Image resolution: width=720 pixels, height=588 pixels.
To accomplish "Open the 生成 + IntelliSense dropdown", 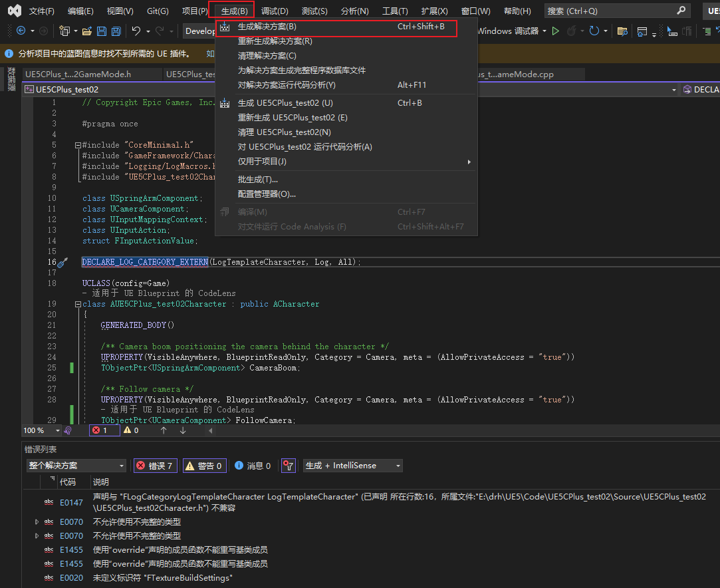I will click(x=352, y=466).
